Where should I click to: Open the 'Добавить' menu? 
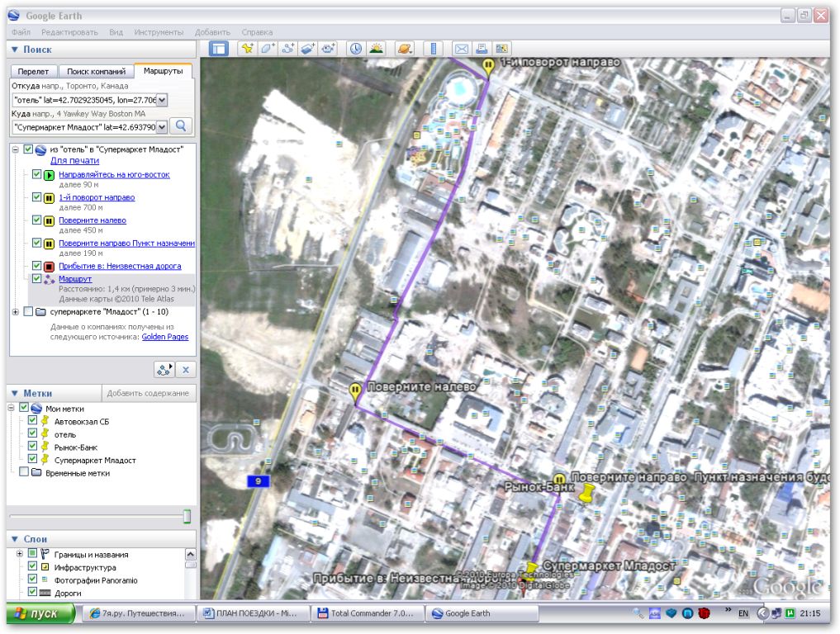coord(212,32)
